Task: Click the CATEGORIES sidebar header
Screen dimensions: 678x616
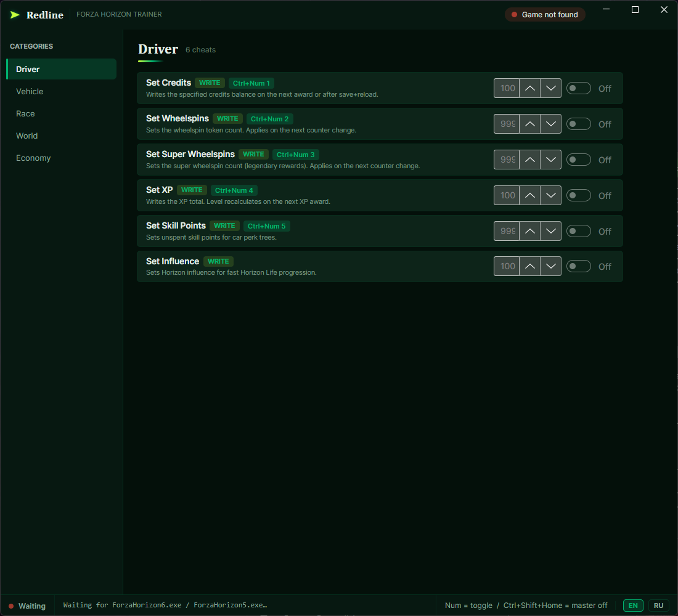Action: coord(31,46)
